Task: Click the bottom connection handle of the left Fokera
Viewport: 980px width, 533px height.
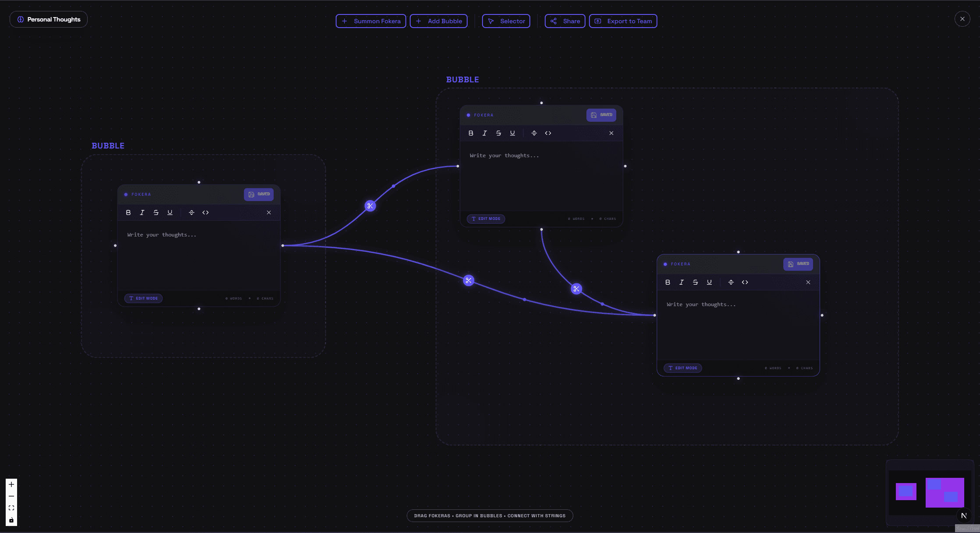Action: [199, 309]
